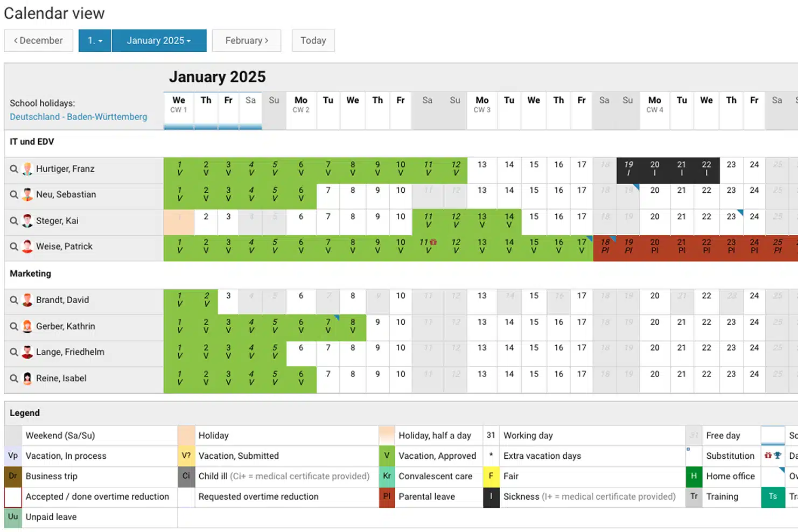The width and height of the screenshot is (798, 532).
Task: Click the red Parental leave legend swatch
Action: pyautogui.click(x=387, y=497)
